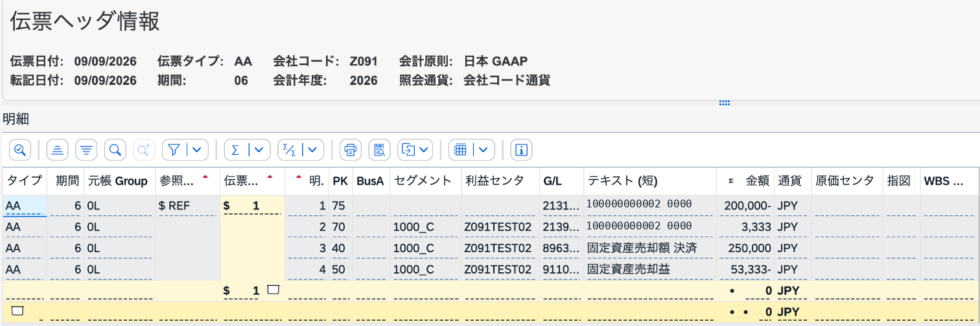Click G/L cell 2131... in row 1
The image size is (980, 326).
tap(561, 205)
